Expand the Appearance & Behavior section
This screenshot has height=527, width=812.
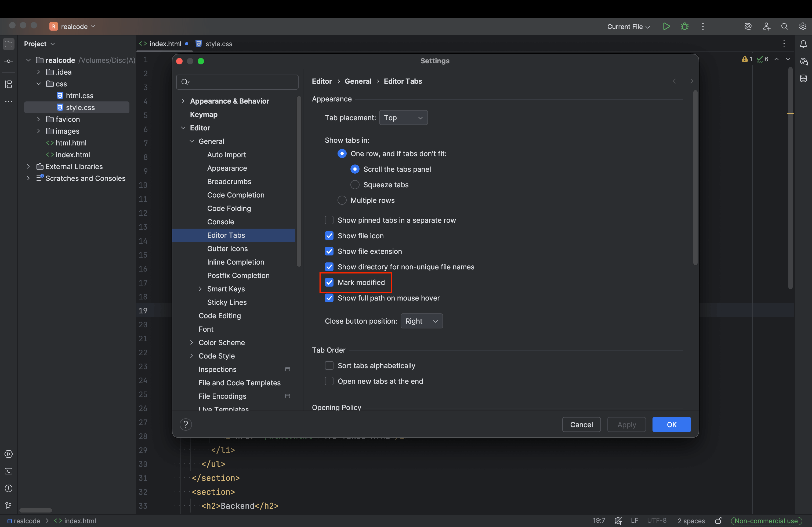point(183,101)
